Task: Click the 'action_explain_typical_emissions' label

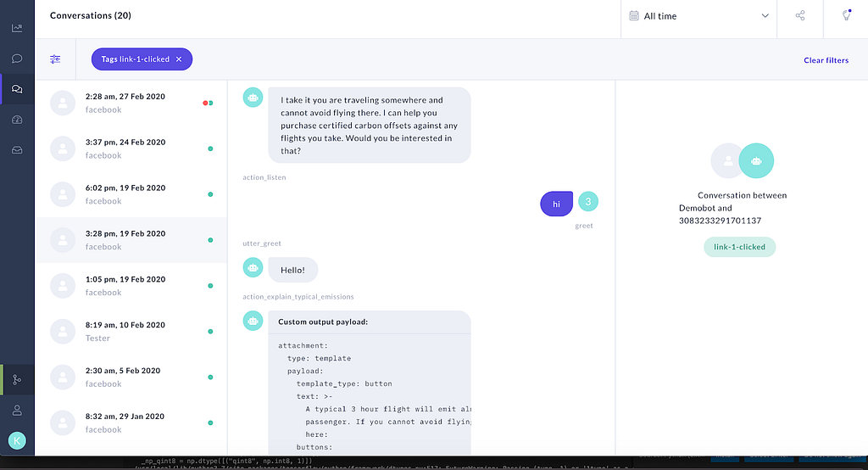Action: point(298,297)
